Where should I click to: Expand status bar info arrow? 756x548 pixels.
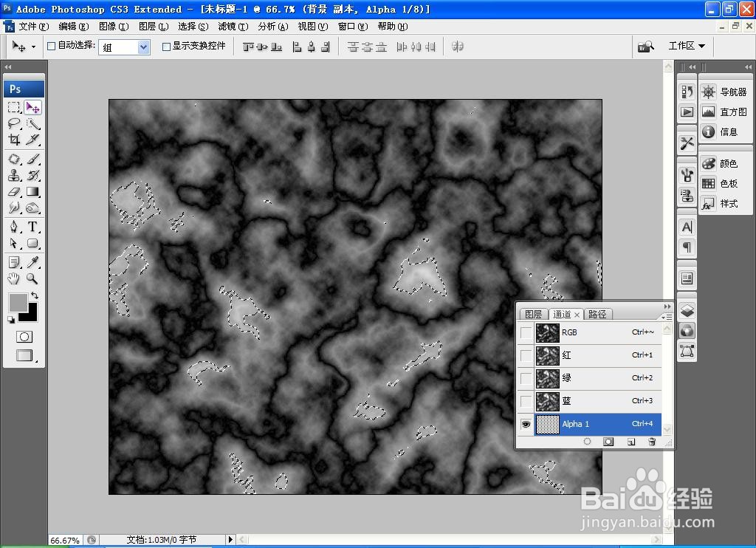point(230,539)
